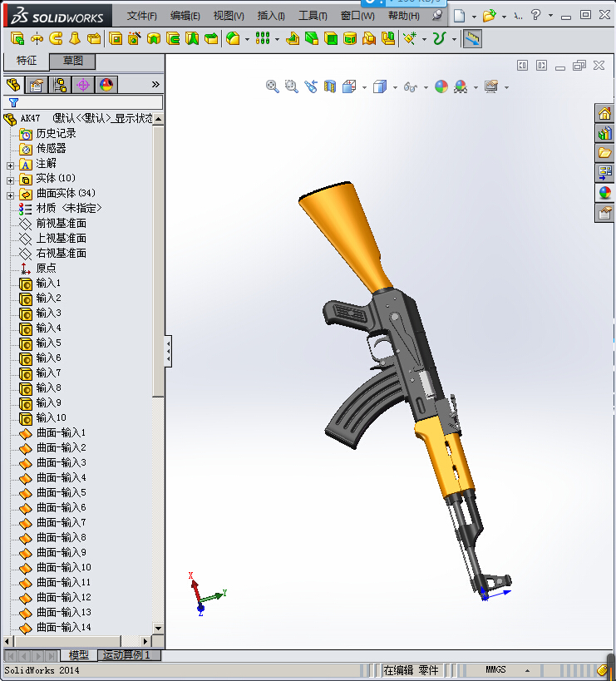This screenshot has width=616, height=681.
Task: Toggle Hide/Show Items glasses icon
Action: pos(410,86)
